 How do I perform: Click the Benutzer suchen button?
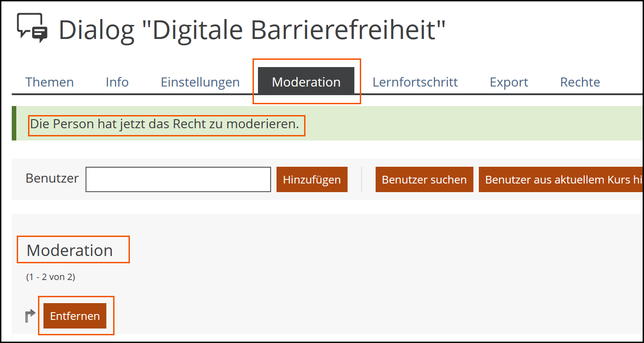point(424,179)
